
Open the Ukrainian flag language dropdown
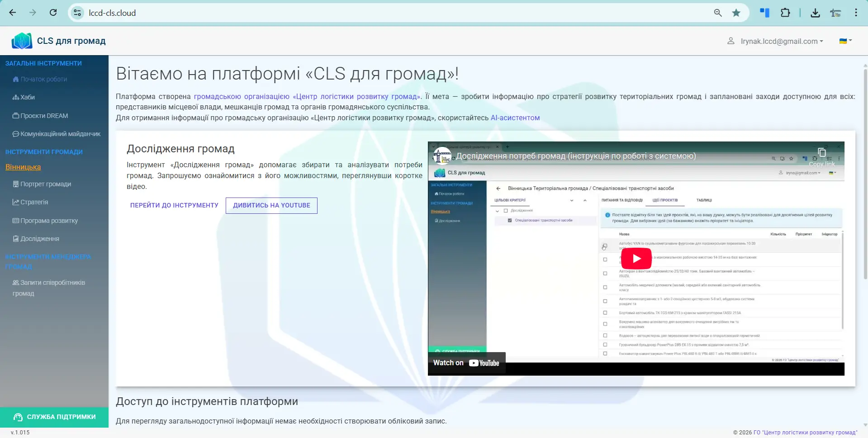click(x=845, y=41)
